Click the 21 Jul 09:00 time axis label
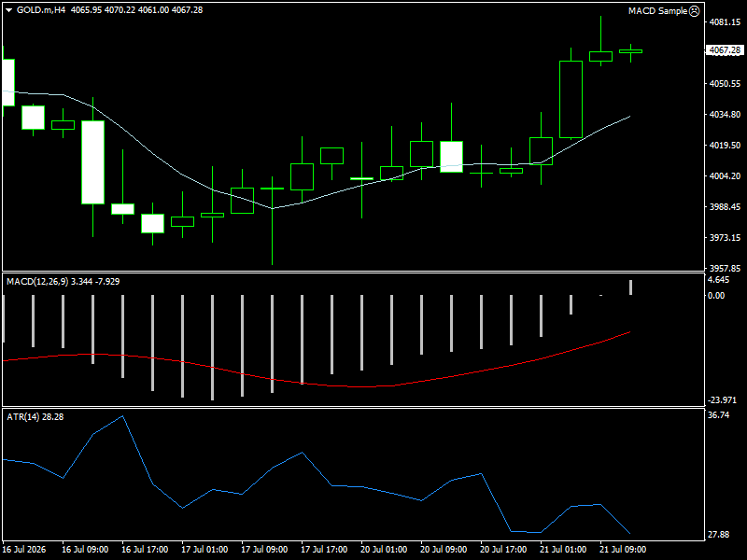747x560 pixels. 623,550
